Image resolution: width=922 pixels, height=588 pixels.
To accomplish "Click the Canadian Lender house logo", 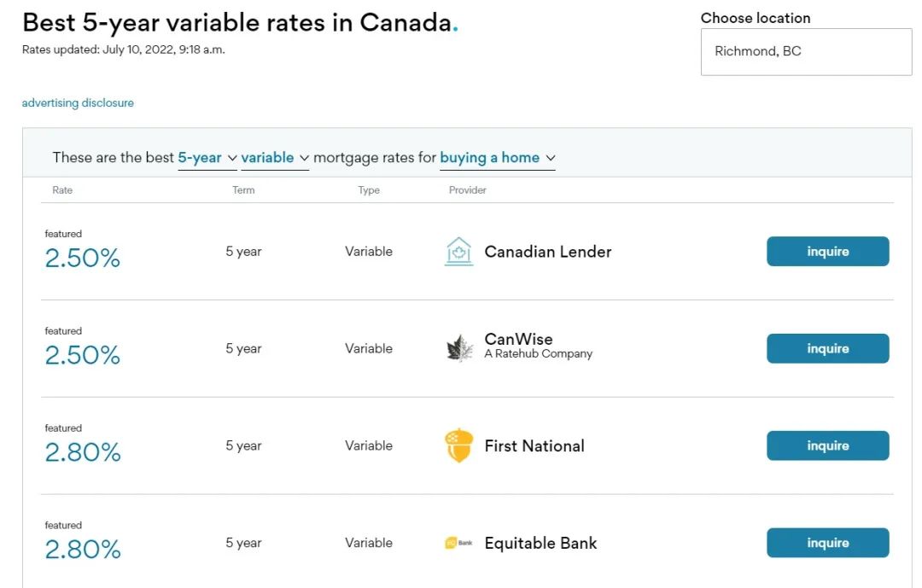I will [458, 252].
